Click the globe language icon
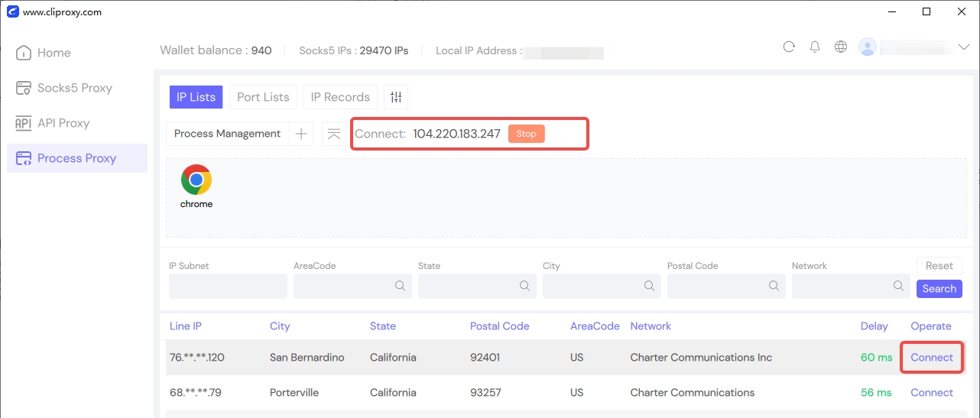980x418 pixels. (841, 47)
